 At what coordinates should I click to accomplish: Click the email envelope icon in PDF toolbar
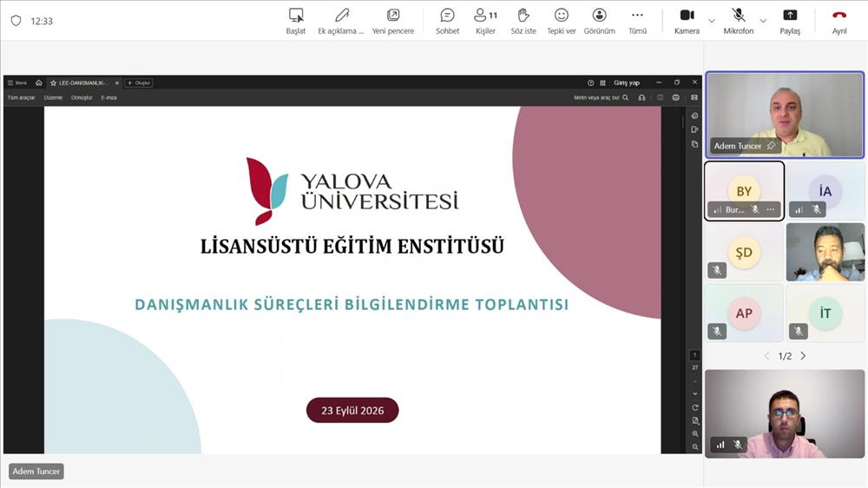pyautogui.click(x=694, y=97)
